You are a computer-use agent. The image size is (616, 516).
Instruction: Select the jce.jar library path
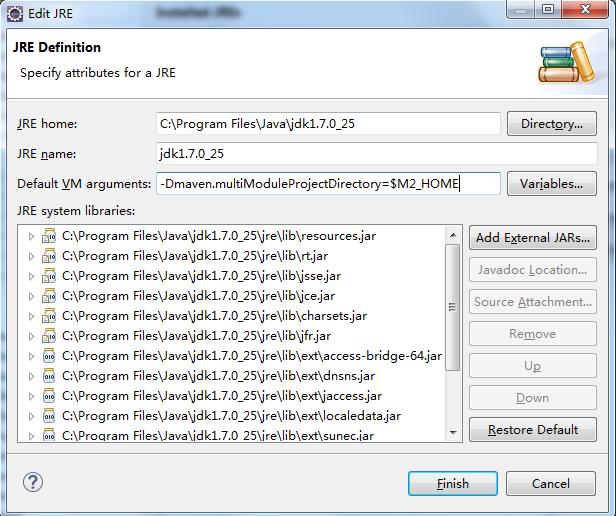(x=198, y=296)
